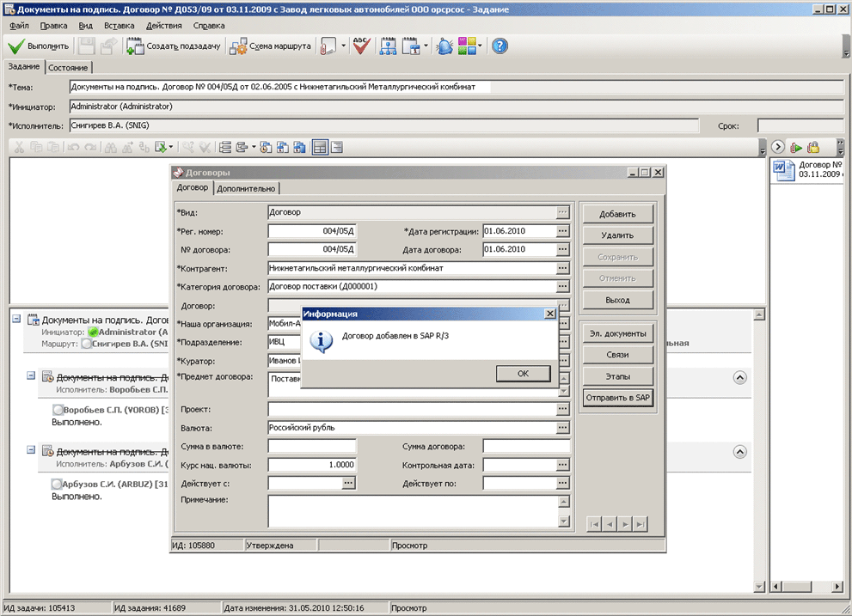This screenshot has width=852, height=616.
Task: Open date picker for Действует с field
Action: [x=348, y=483]
